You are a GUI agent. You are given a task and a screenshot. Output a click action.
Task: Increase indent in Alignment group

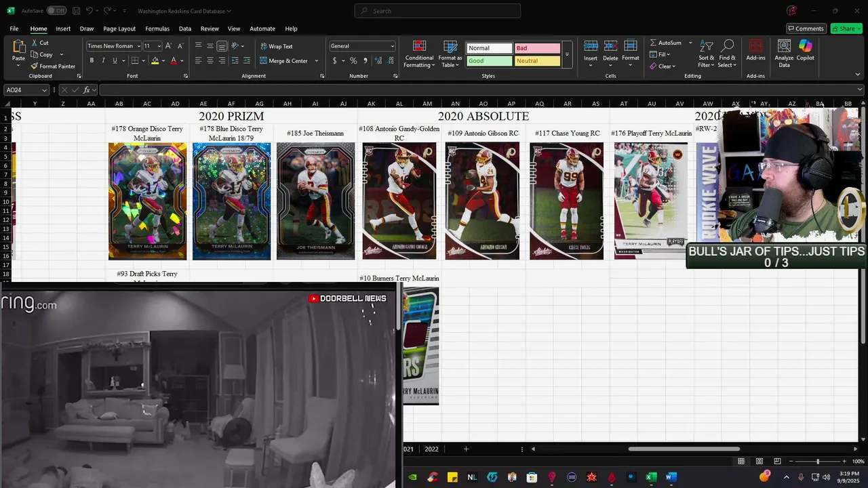pyautogui.click(x=246, y=60)
